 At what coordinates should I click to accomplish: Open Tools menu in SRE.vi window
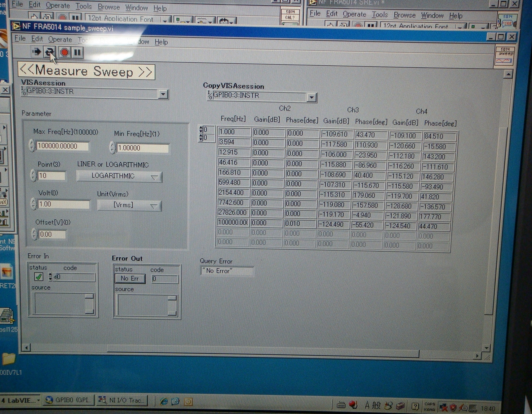click(x=380, y=15)
